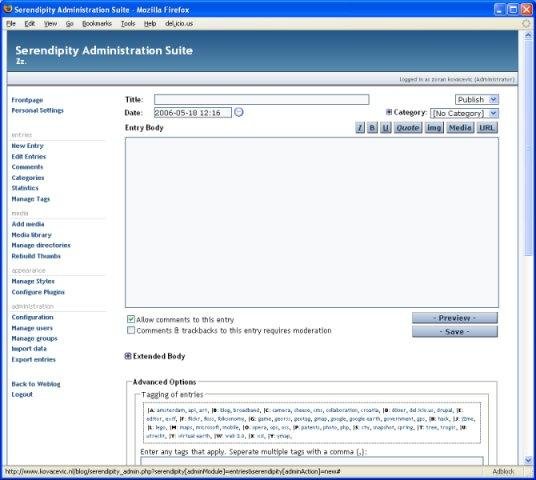Image resolution: width=536 pixels, height=480 pixels.
Task: Open Statistics link
Action: tap(25, 188)
